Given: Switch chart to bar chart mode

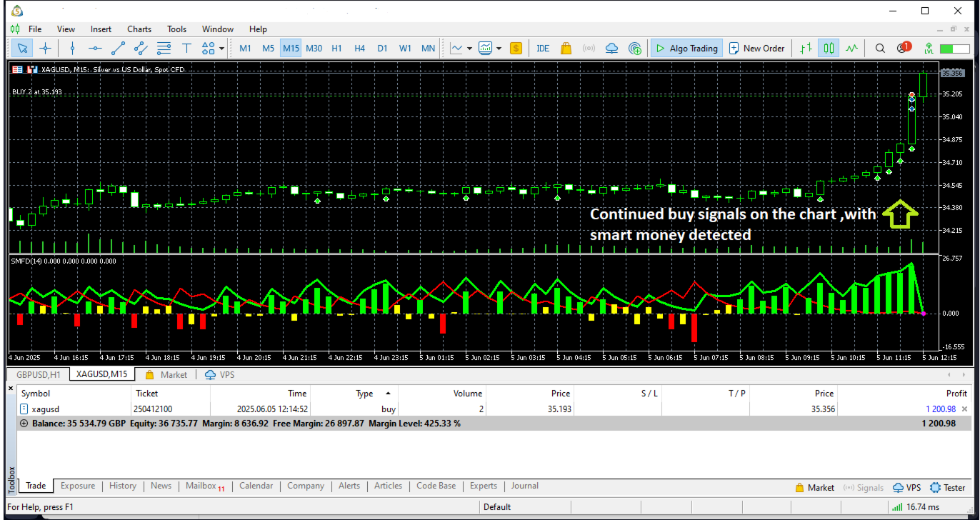Looking at the screenshot, I should click(x=806, y=49).
